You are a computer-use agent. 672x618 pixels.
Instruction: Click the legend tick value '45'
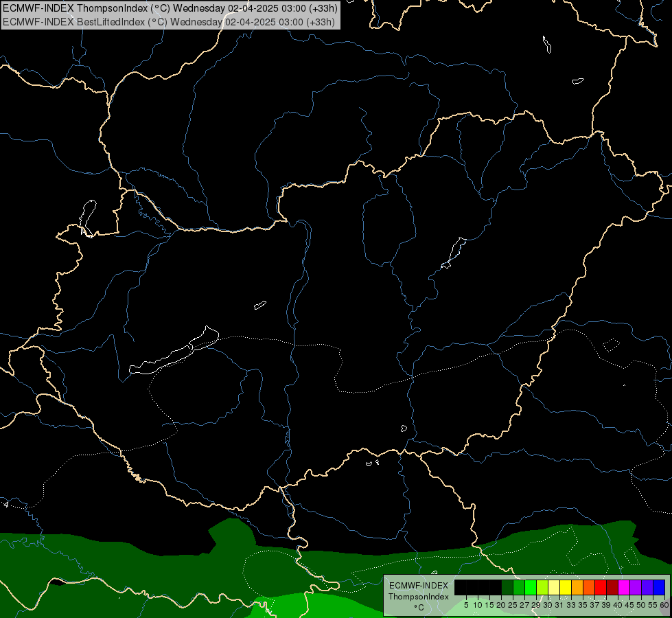tap(629, 605)
